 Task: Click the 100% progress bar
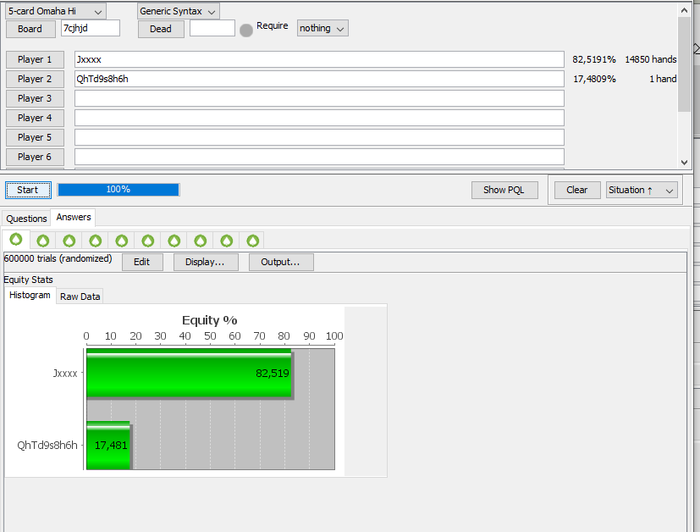(x=119, y=190)
